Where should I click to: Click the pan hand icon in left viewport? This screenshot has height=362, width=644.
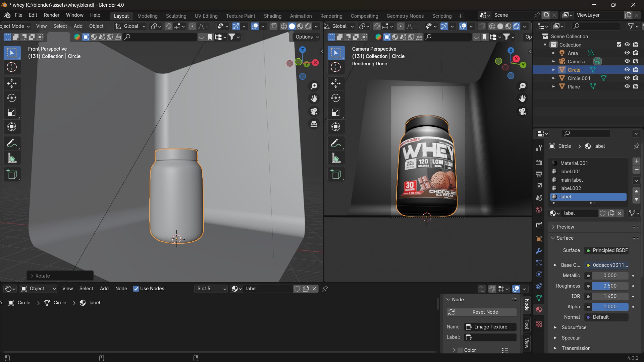pos(314,99)
